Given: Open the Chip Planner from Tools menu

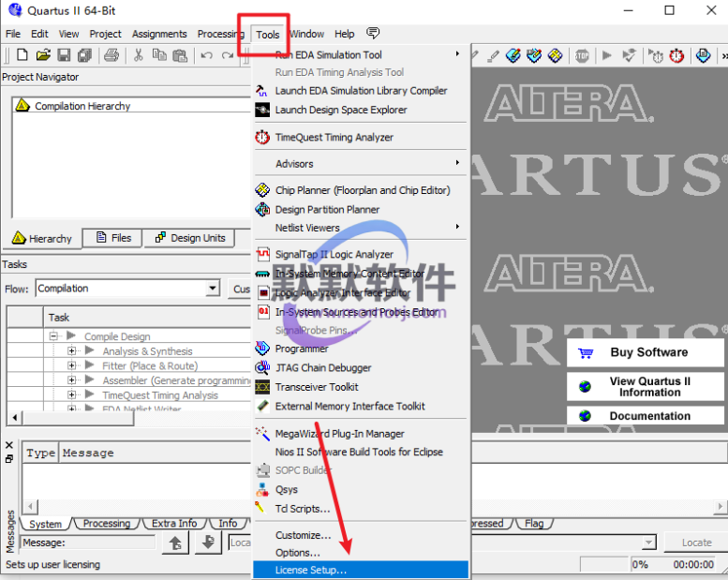Looking at the screenshot, I should click(x=361, y=190).
